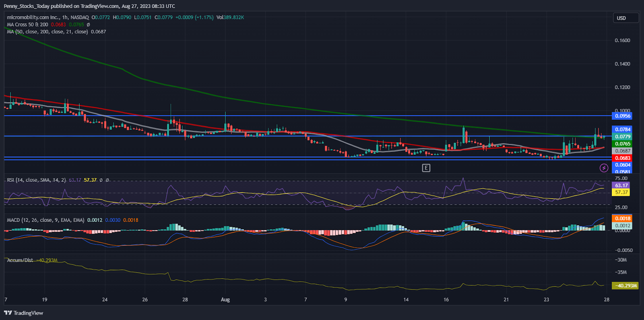The width and height of the screenshot is (644, 320).
Task: Click the 26 date on the time axis
Action: tap(145, 300)
